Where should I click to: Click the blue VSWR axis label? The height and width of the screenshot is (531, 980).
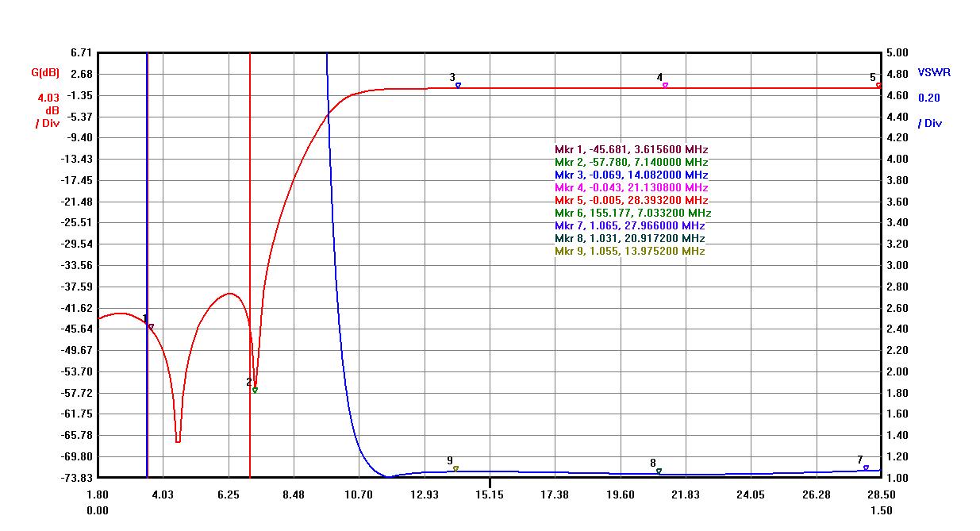coord(934,72)
